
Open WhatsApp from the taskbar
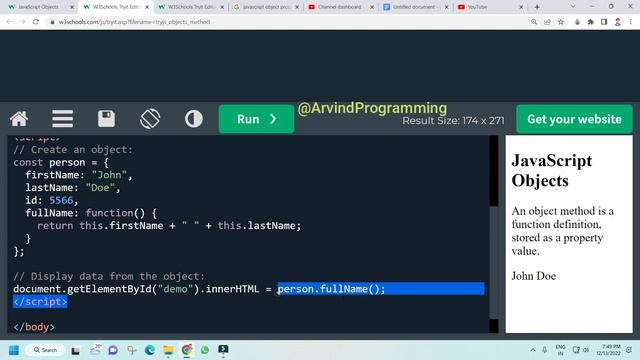[205, 350]
